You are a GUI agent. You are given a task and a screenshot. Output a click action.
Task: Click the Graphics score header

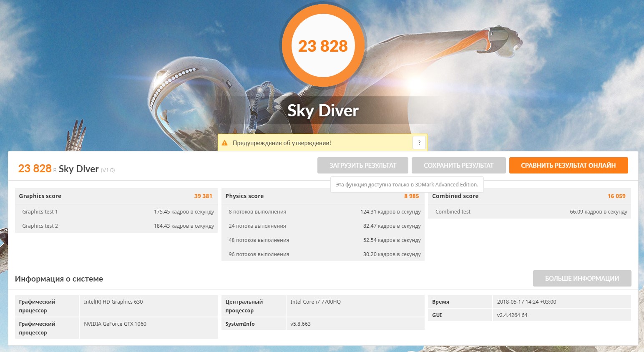pos(40,196)
